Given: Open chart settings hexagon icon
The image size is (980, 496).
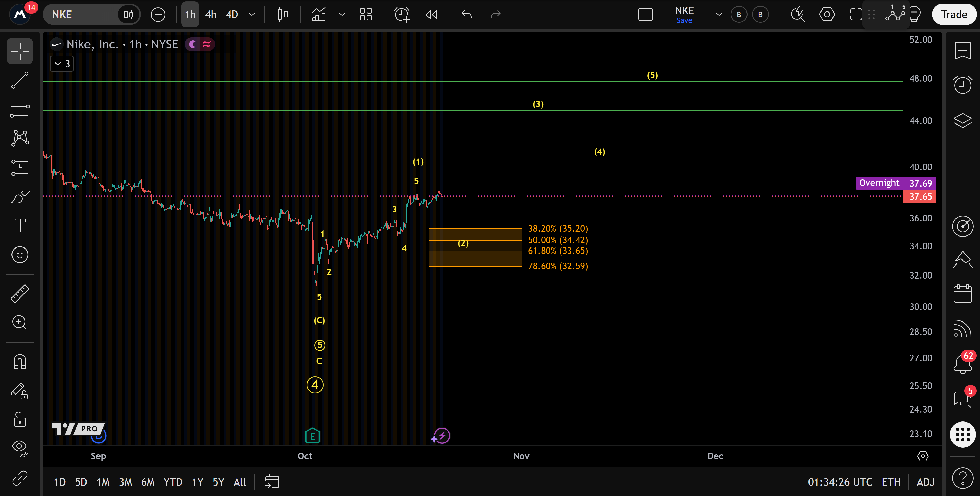Looking at the screenshot, I should pyautogui.click(x=827, y=15).
